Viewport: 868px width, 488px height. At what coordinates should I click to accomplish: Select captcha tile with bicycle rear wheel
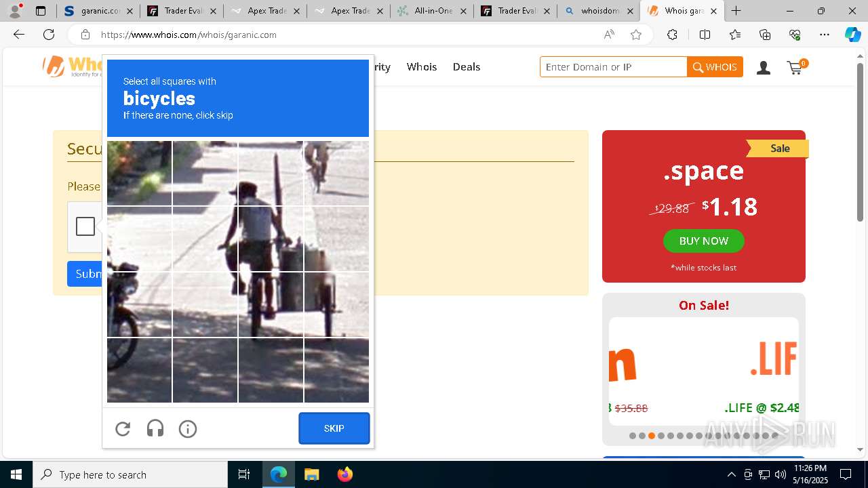[x=271, y=304]
